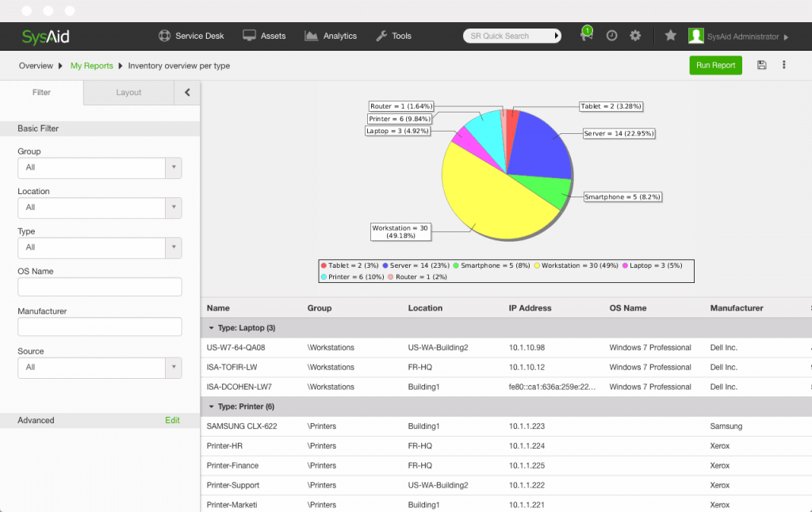Screen dimensions: 812x512
Task: Save the report using the disk icon
Action: pyautogui.click(x=761, y=66)
